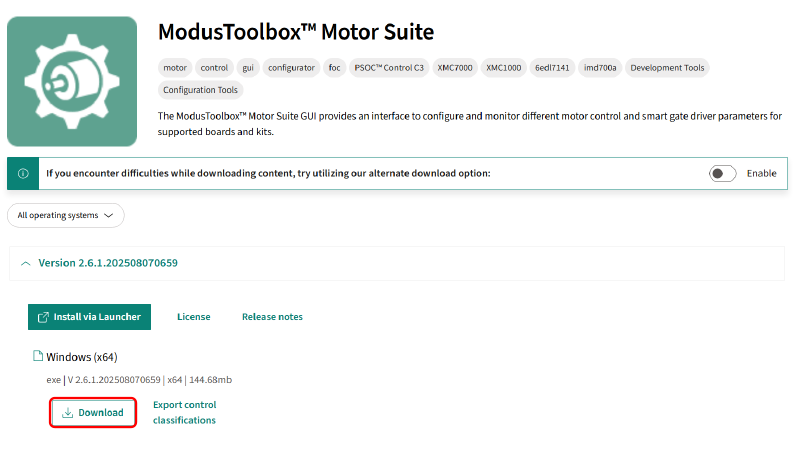800x450 pixels.
Task: Select the gui tag
Action: coord(248,68)
